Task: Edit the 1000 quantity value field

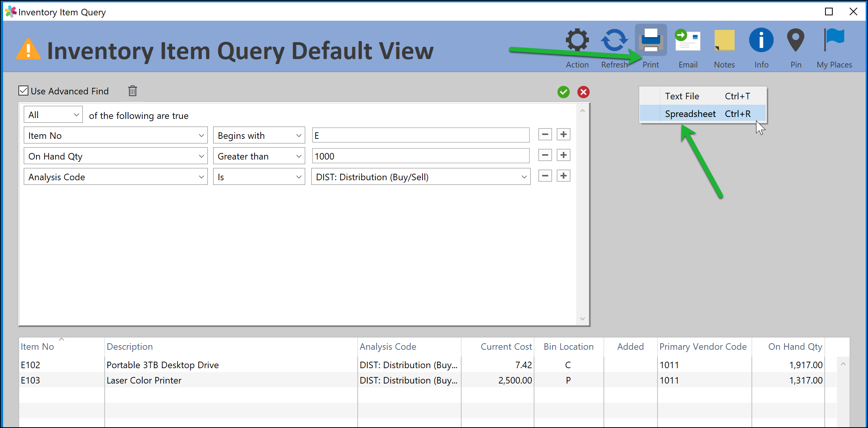Action: [420, 156]
